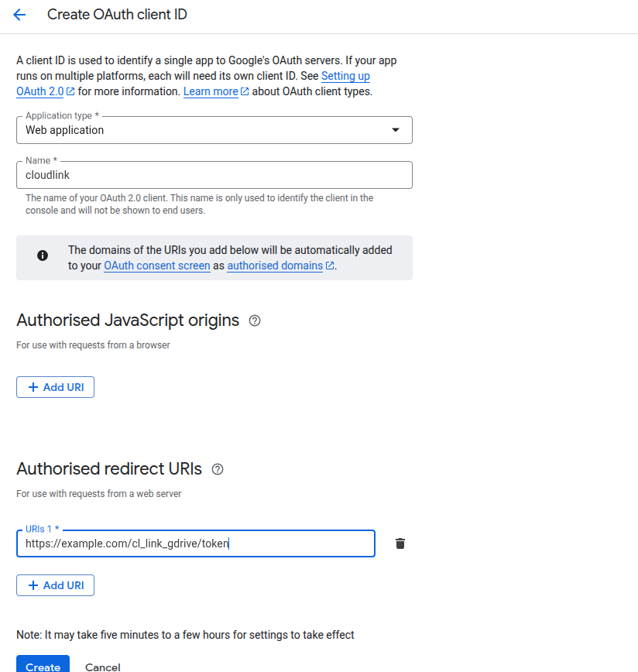
Task: Delete the URIs 1 entry with trash icon
Action: point(400,543)
